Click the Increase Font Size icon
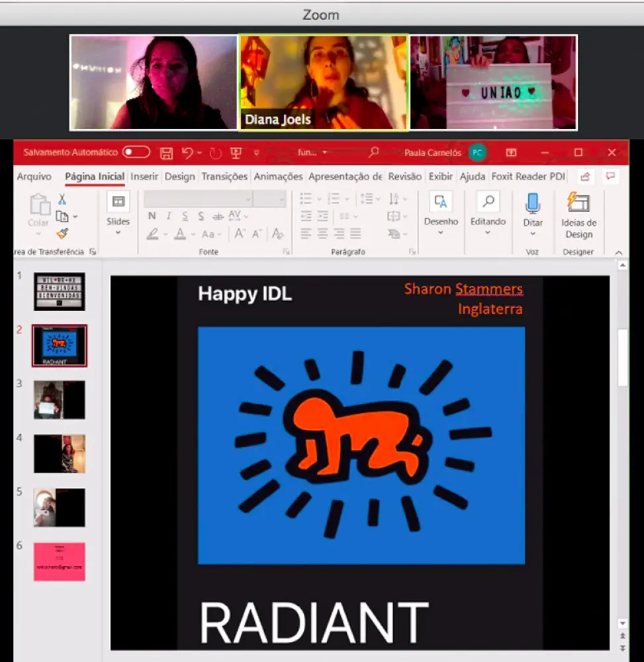The image size is (644, 662). 240,234
